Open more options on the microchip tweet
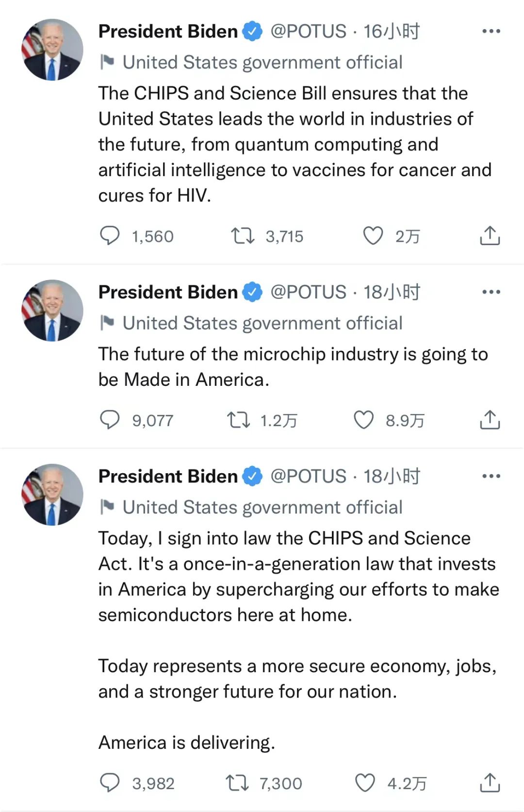 click(491, 292)
